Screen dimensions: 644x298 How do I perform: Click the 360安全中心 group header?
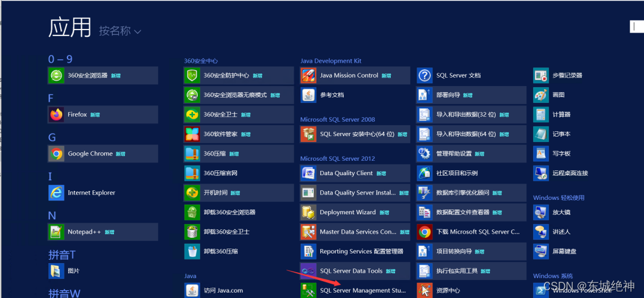(x=201, y=61)
